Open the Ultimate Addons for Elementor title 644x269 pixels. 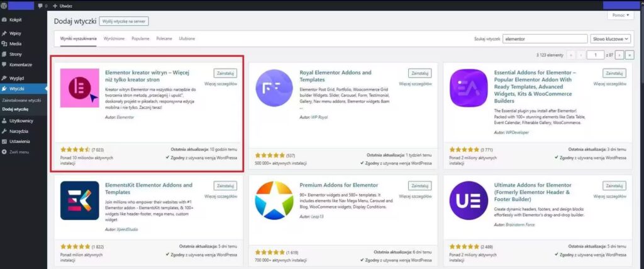click(x=533, y=192)
